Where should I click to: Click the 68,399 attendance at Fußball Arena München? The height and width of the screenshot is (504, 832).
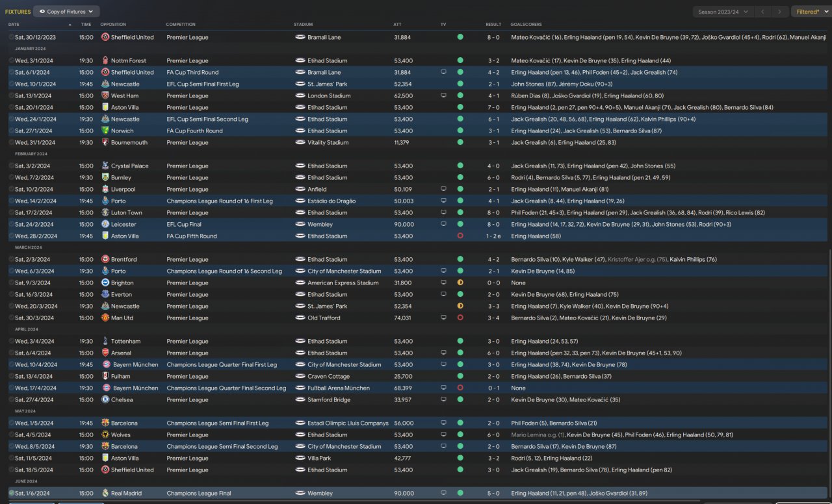click(x=404, y=388)
